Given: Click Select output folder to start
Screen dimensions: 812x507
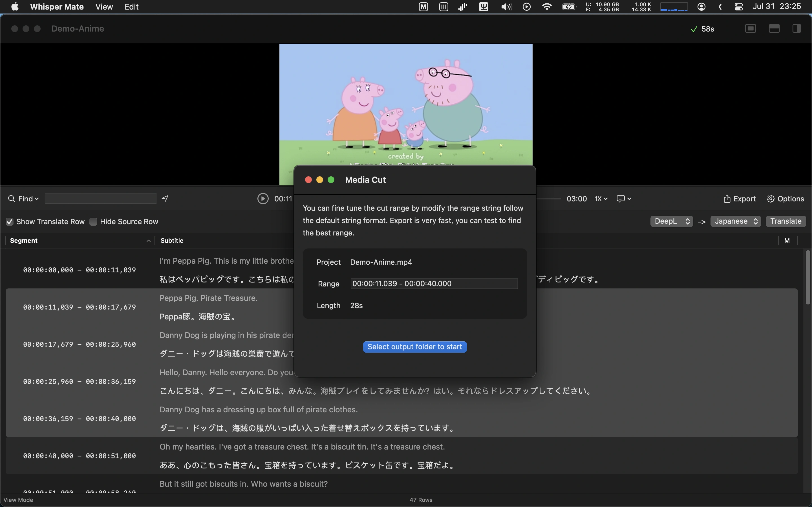Looking at the screenshot, I should pos(415,347).
